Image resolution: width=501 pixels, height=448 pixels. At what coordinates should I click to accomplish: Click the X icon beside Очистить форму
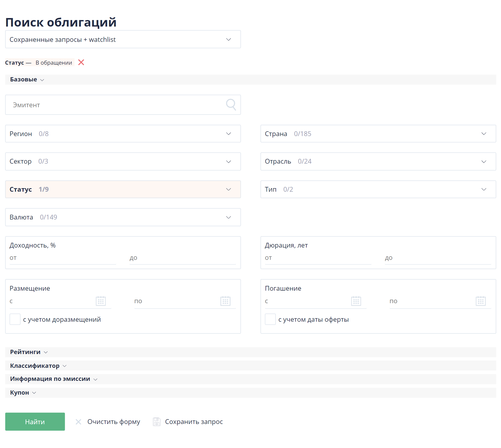(x=78, y=422)
